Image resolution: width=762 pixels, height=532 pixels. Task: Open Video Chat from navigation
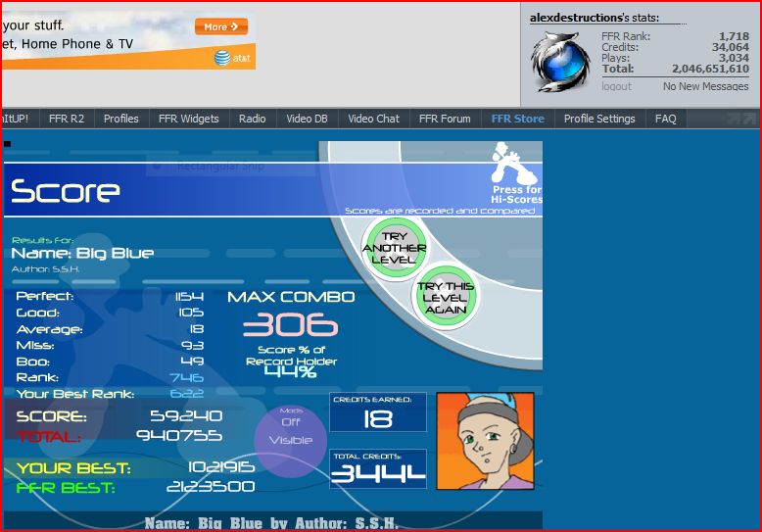pos(374,119)
